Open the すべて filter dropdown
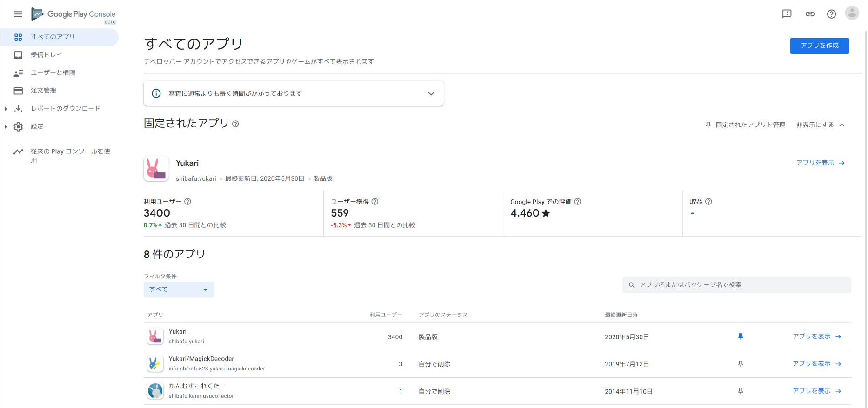The image size is (868, 408). coord(179,290)
